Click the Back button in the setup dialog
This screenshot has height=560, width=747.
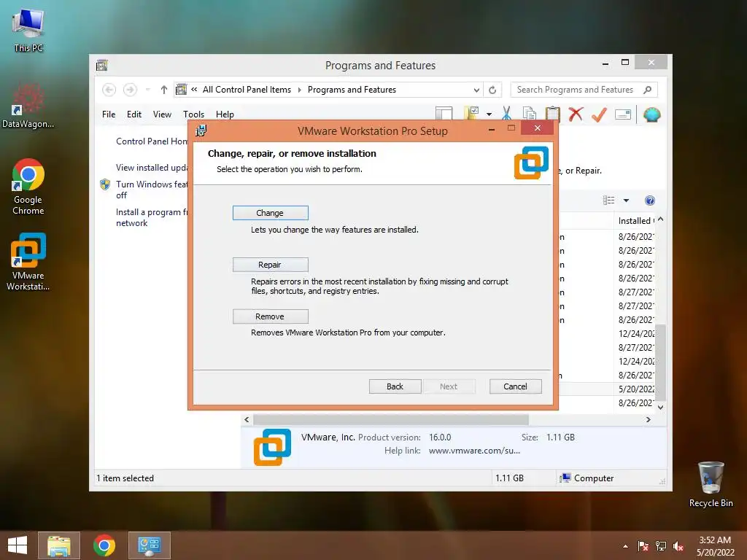395,386
